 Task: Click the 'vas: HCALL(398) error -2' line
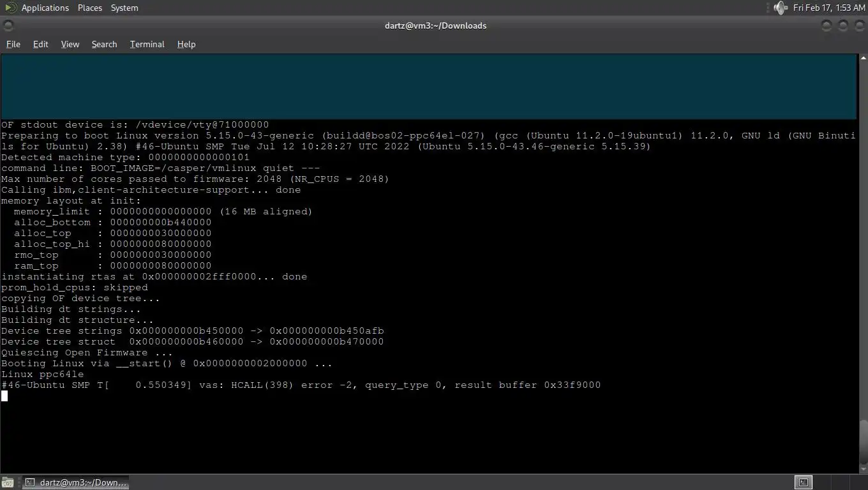click(301, 385)
